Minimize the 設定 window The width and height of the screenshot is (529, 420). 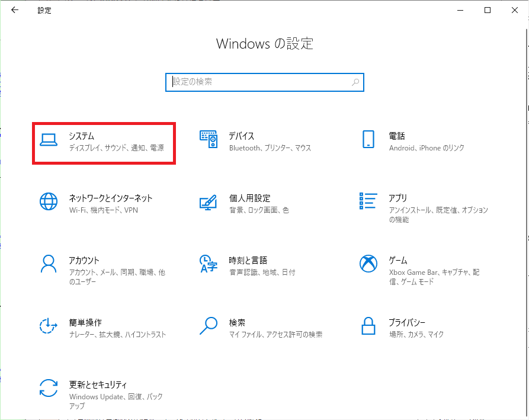[460, 10]
